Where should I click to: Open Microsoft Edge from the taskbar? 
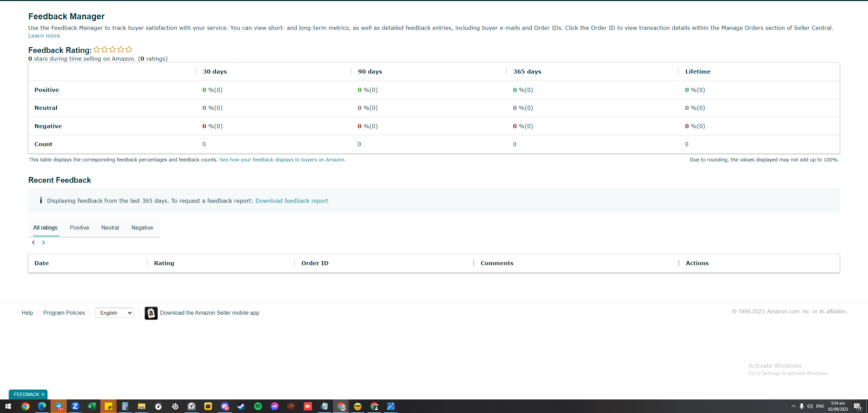click(42, 406)
